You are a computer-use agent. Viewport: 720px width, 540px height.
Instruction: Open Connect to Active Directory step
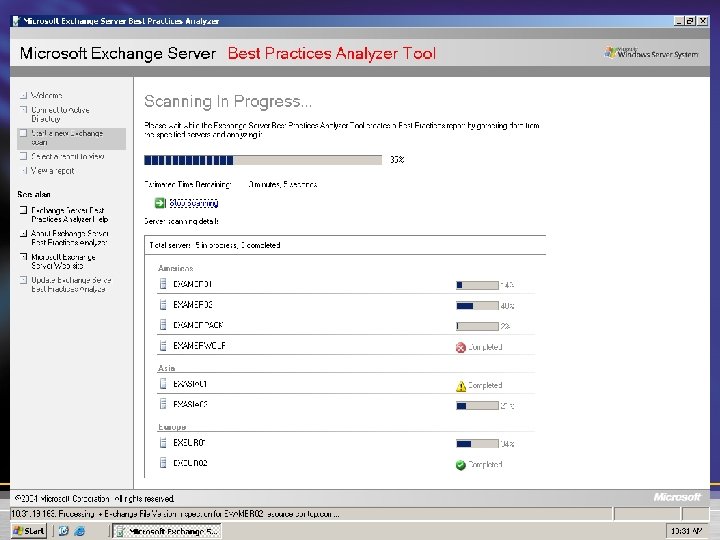(60, 114)
